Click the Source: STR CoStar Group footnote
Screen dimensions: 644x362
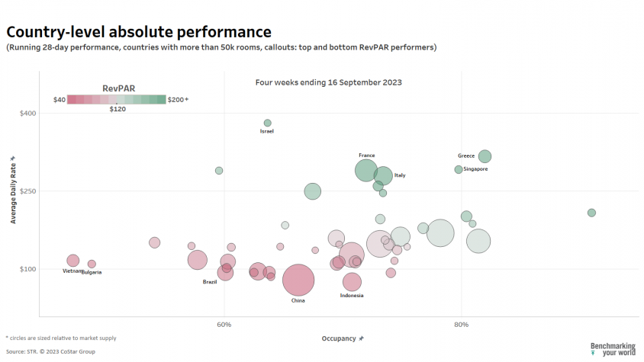pos(50,352)
